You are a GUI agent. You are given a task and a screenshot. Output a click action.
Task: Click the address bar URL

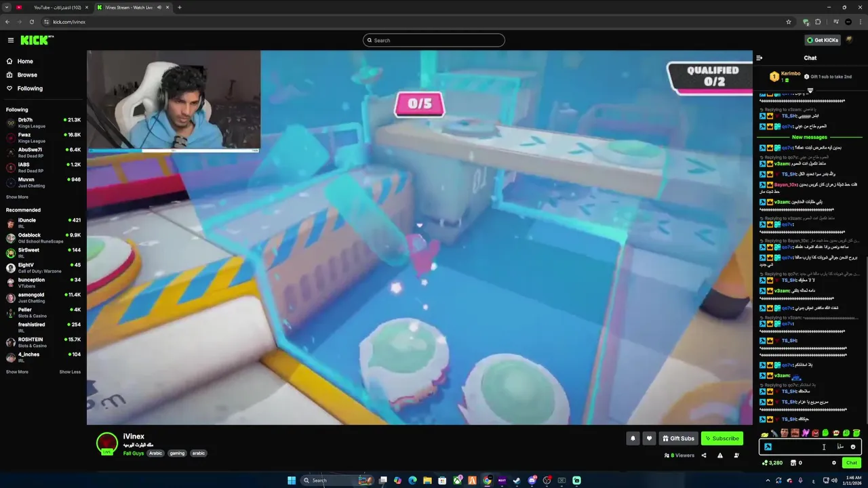click(x=69, y=22)
